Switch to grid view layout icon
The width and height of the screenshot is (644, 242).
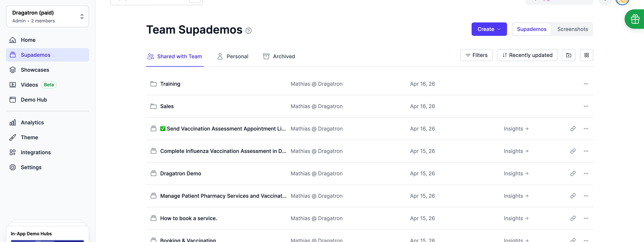coord(586,55)
